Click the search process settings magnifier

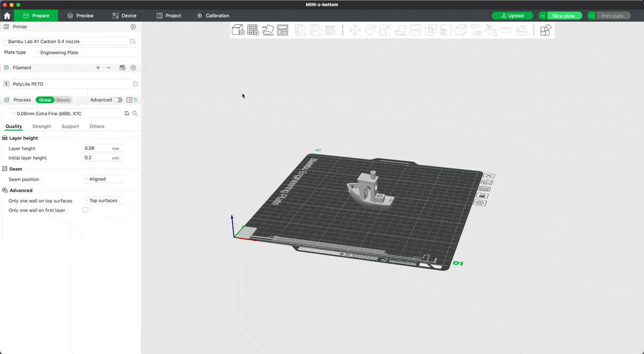[x=135, y=114]
